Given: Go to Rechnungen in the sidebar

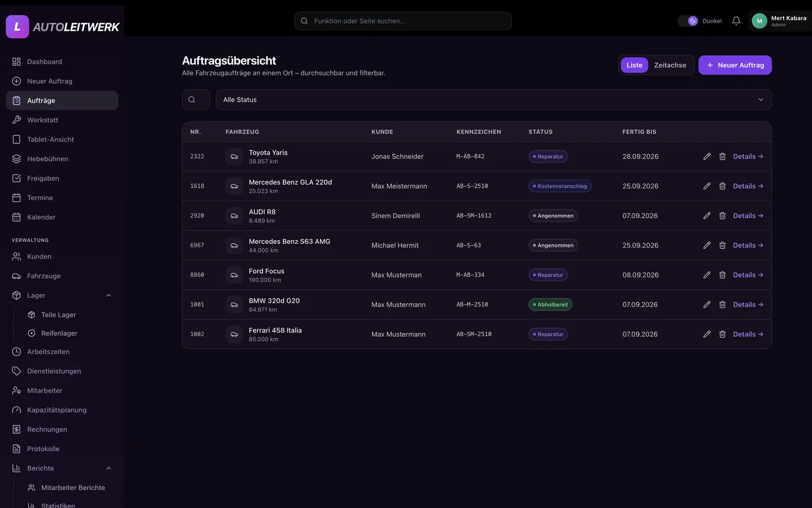Looking at the screenshot, I should pyautogui.click(x=62, y=429).
